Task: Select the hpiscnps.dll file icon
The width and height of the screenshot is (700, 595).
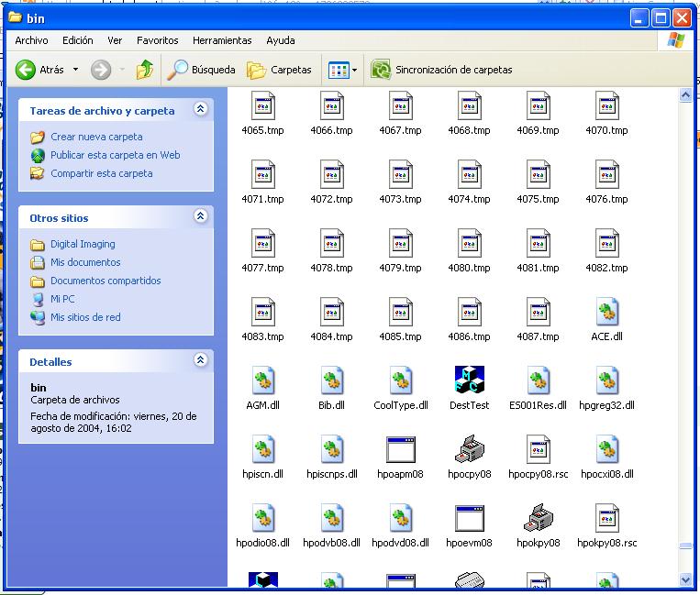Action: [332, 448]
